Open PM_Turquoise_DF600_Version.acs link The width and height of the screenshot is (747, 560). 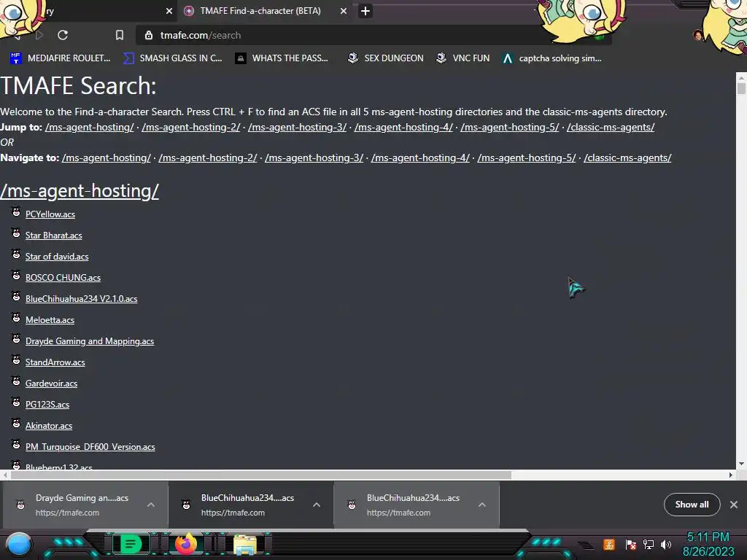tap(90, 447)
